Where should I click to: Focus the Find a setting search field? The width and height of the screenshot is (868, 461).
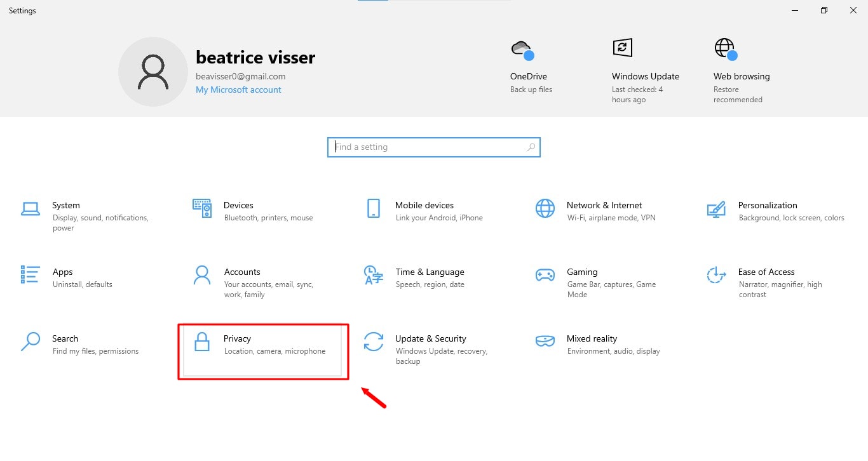pos(434,147)
